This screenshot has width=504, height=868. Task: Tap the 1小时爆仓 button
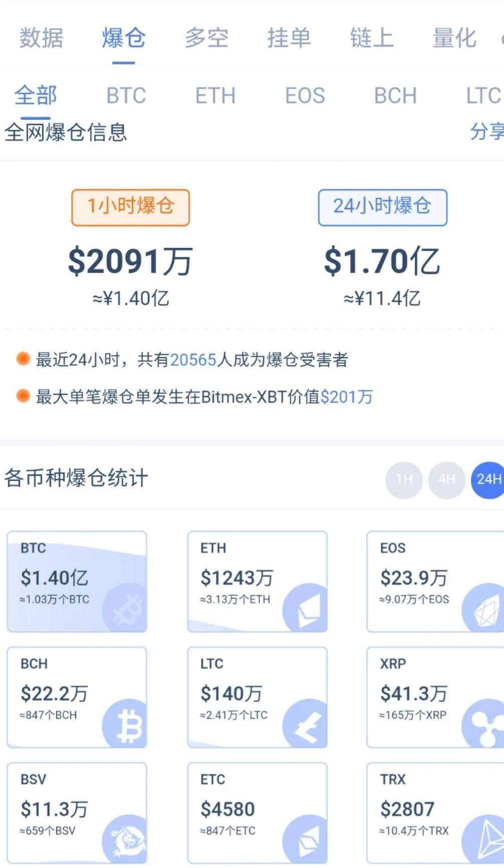click(131, 207)
